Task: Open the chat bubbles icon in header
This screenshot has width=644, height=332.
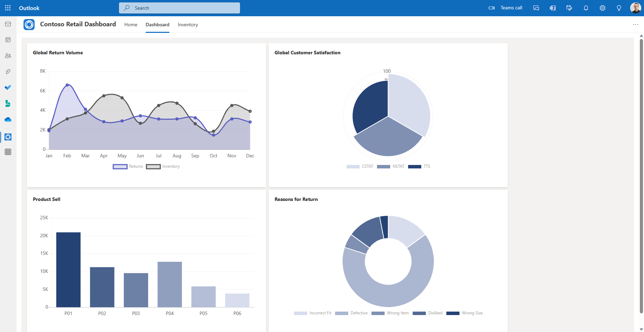Action: tap(536, 8)
